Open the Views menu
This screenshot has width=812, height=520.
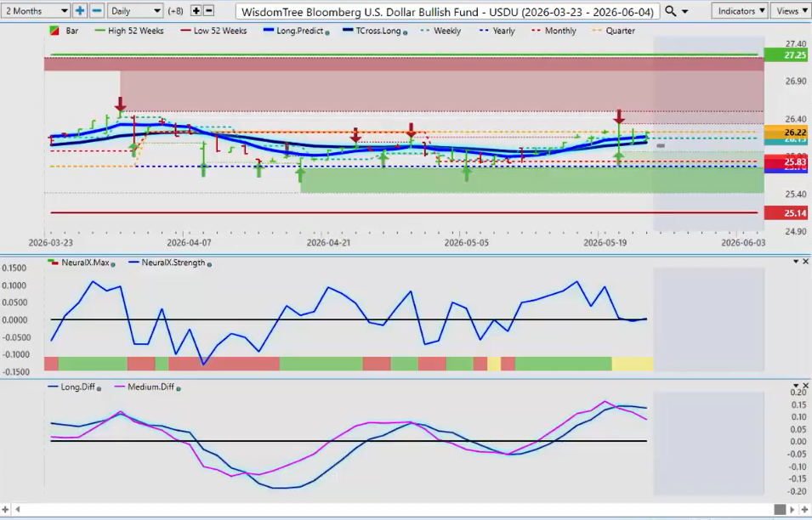coord(792,11)
